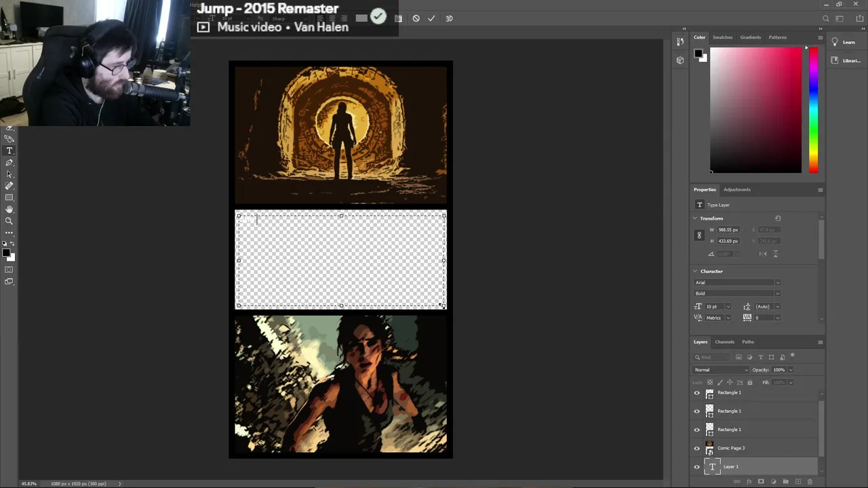
Task: Create a new group folder
Action: pyautogui.click(x=785, y=482)
